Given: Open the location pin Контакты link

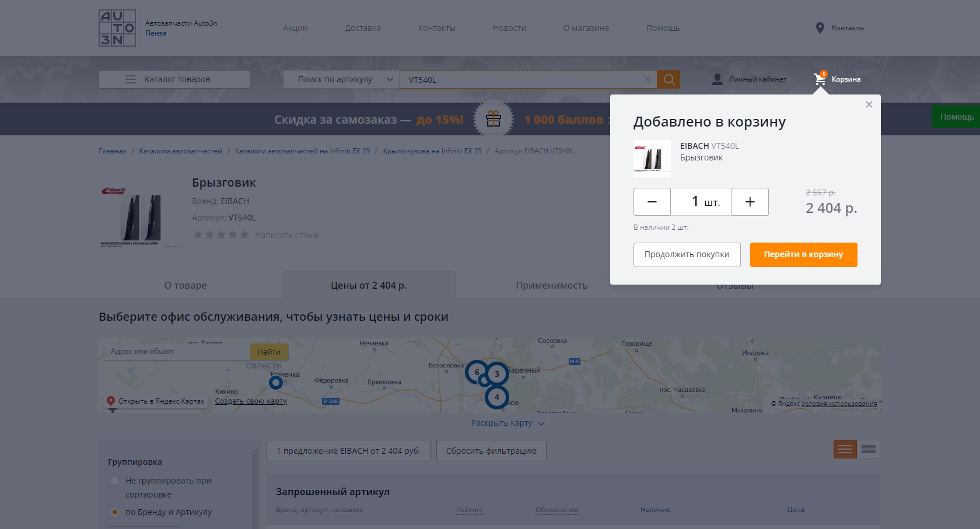Looking at the screenshot, I should click(839, 28).
